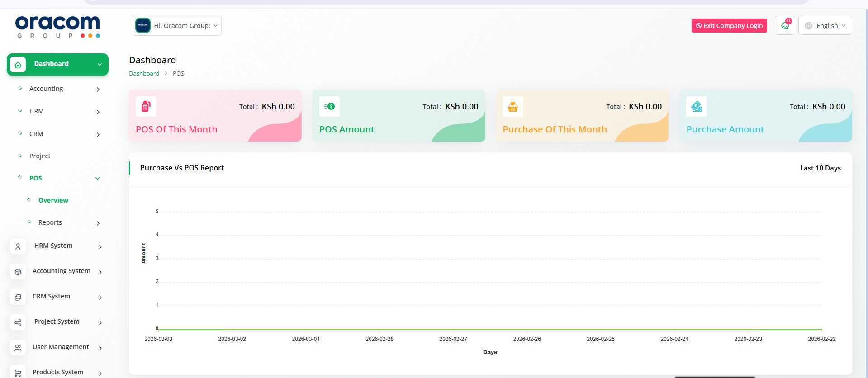Open the Project sidebar menu item
Image resolution: width=868 pixels, height=378 pixels.
[x=40, y=156]
